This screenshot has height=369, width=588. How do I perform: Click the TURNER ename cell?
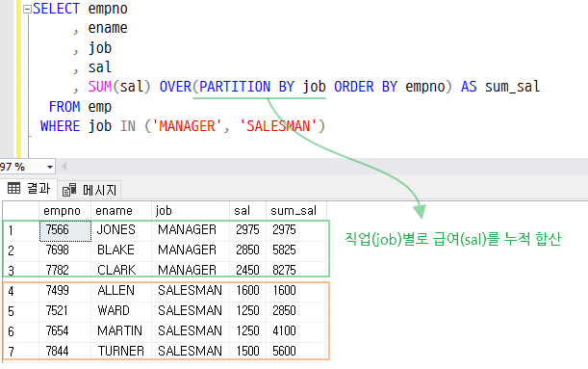click(121, 352)
